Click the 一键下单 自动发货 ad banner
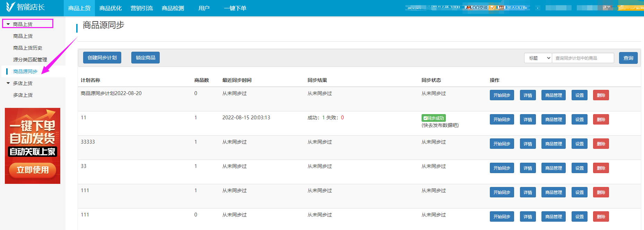The image size is (644, 230). (x=33, y=146)
